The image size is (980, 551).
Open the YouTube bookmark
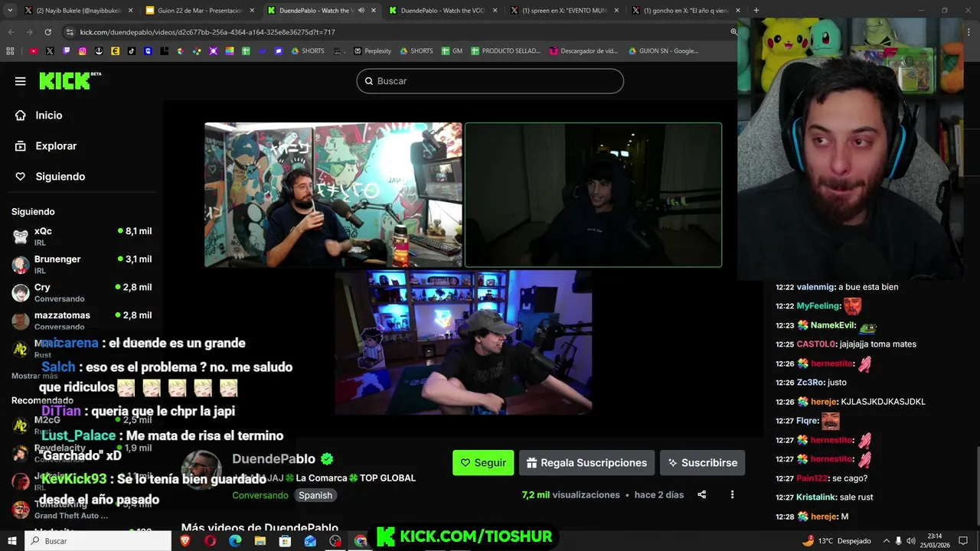point(33,51)
